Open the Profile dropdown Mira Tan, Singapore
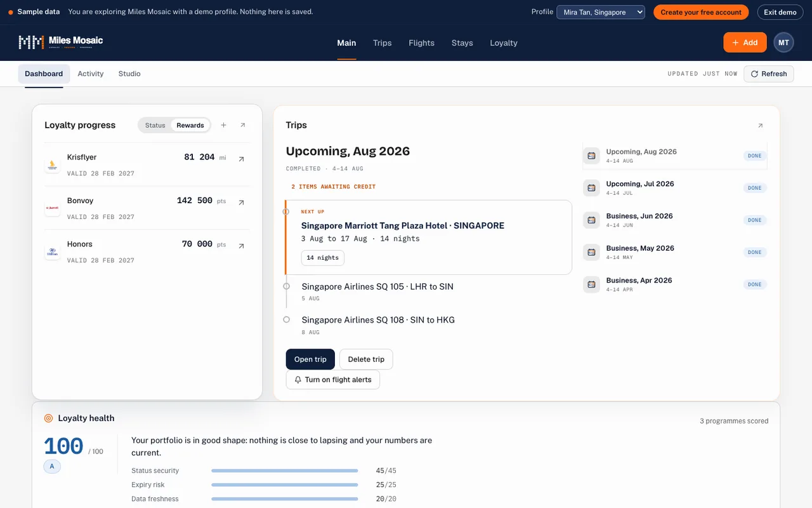This screenshot has height=508, width=812. tap(601, 12)
